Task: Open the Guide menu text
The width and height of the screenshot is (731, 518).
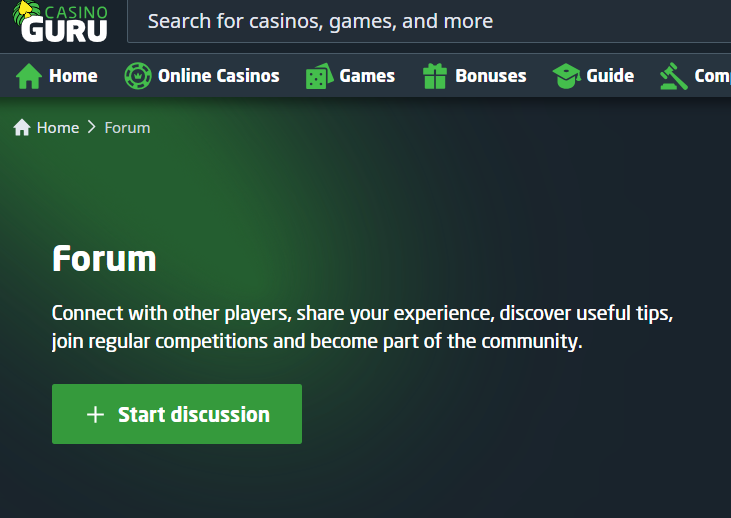Action: pos(610,76)
